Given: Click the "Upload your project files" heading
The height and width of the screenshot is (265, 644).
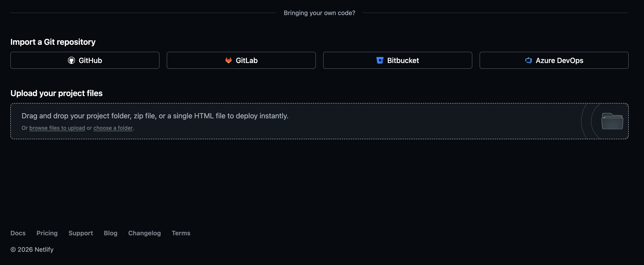Looking at the screenshot, I should pos(56,93).
